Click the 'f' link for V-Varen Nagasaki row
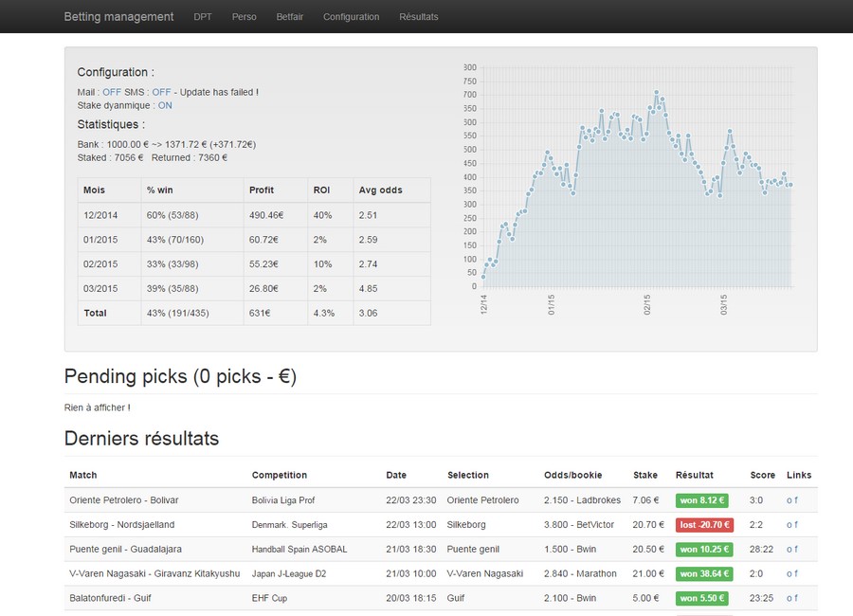The height and width of the screenshot is (616, 853). point(796,573)
